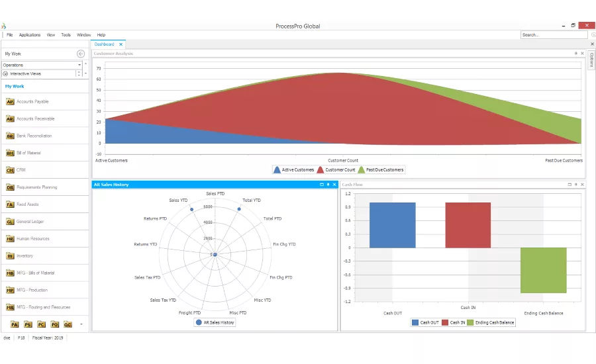Click the green Ending Cash Balance bar
The width and height of the screenshot is (596, 364).
[x=544, y=270]
